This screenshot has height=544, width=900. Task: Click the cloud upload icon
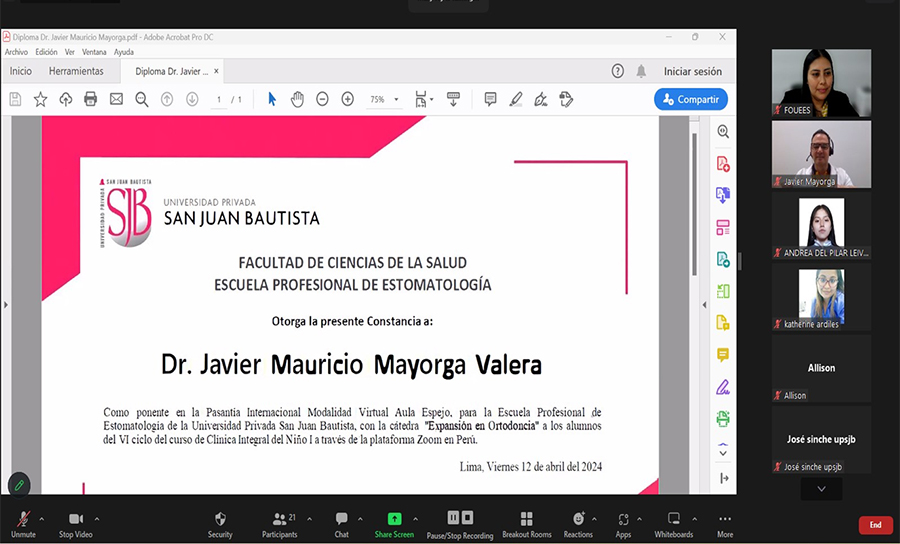(x=66, y=99)
